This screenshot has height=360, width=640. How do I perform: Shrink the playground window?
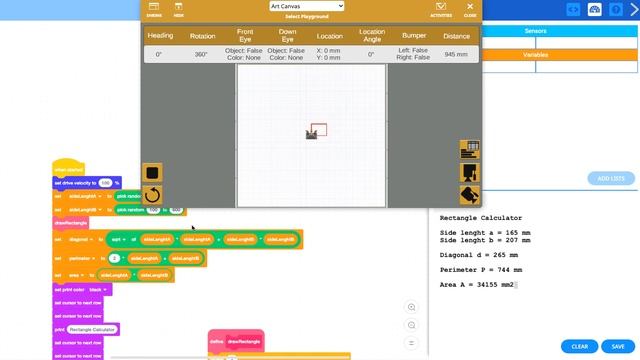point(154,9)
